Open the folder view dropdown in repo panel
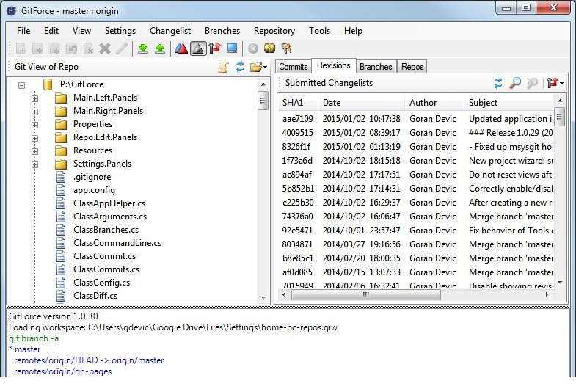 (x=259, y=67)
